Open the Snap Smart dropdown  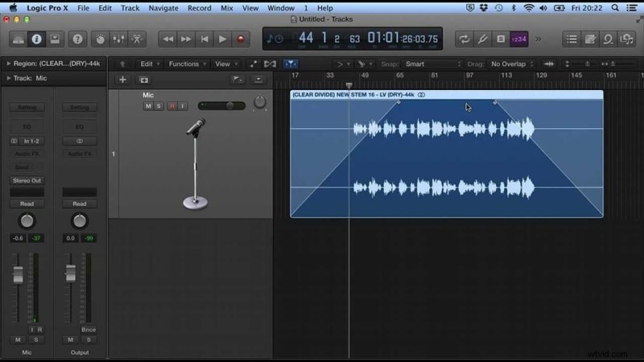click(x=432, y=64)
